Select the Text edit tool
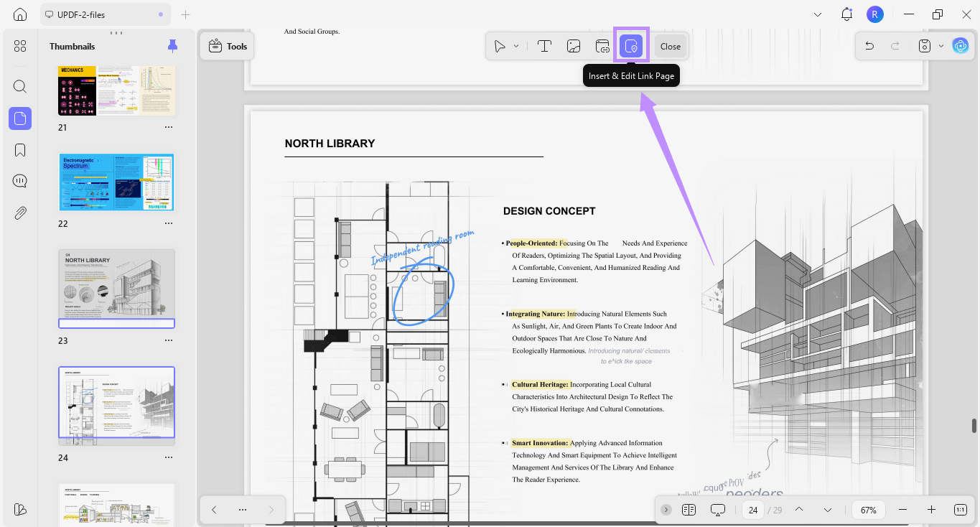The image size is (980, 527). [x=544, y=46]
